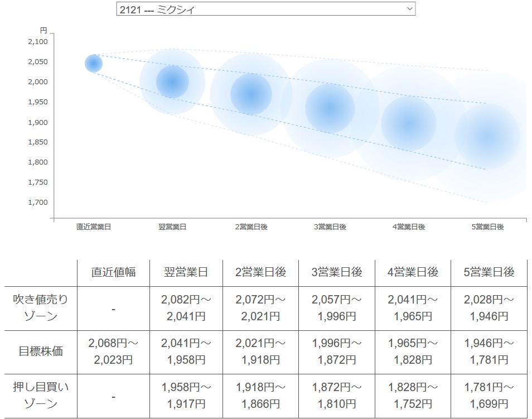
Task: Click the 翌営業日 table column header
Action: pyautogui.click(x=186, y=272)
